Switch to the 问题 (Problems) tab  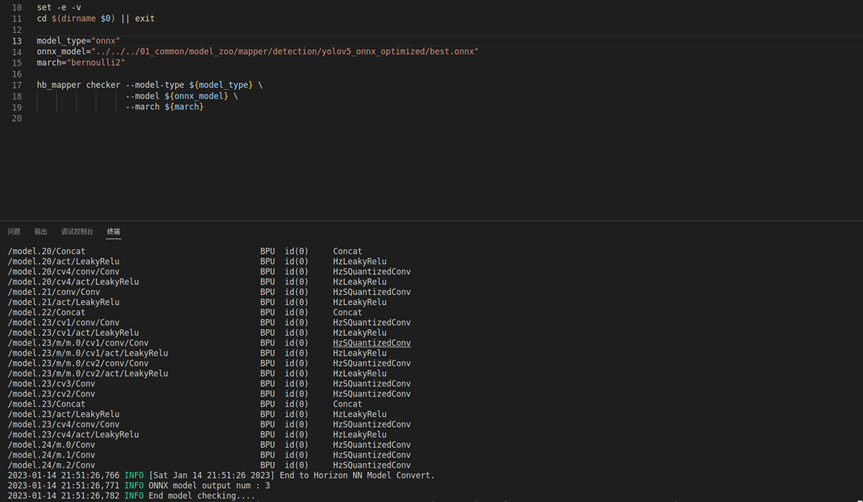click(x=14, y=231)
